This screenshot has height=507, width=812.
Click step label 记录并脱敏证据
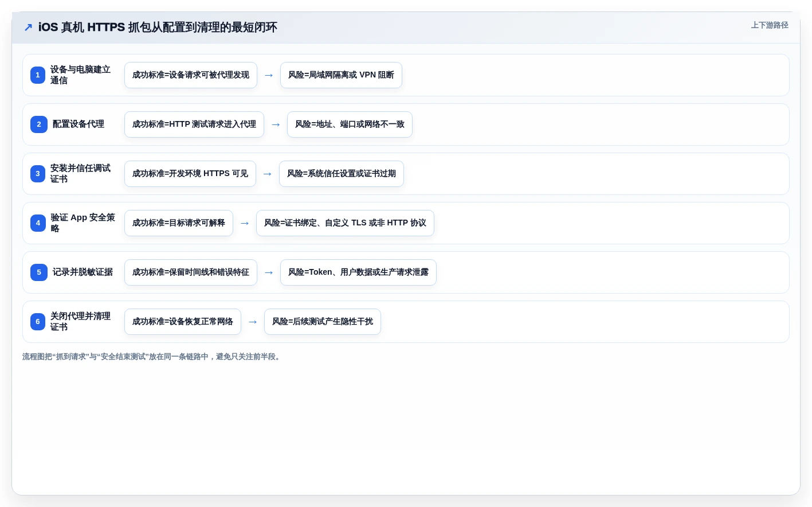pyautogui.click(x=83, y=272)
